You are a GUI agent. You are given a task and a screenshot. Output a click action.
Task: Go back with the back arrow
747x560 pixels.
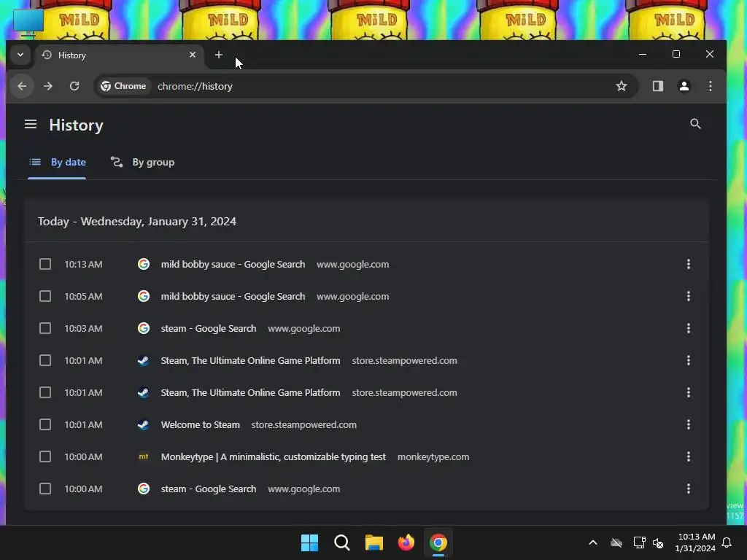22,86
